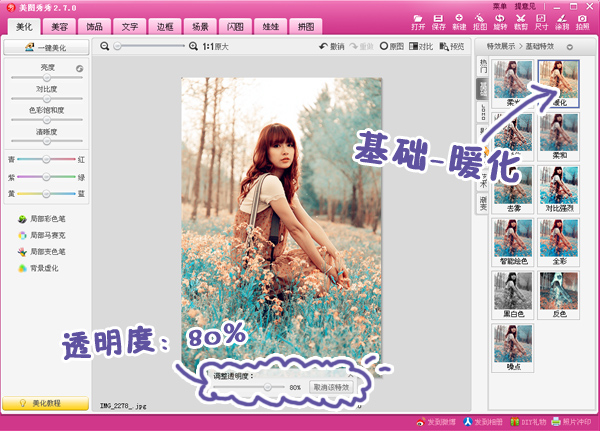Click the 色彩饱和度 saturation slider handle
600x431 pixels.
(x=47, y=120)
